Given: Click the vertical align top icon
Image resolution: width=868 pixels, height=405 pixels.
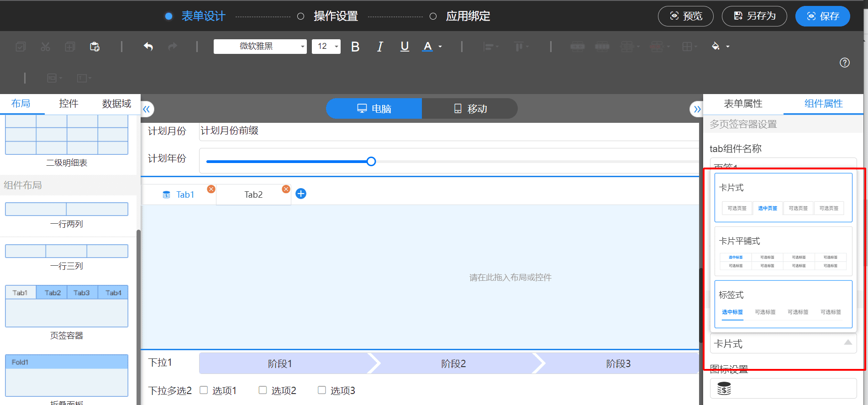Looking at the screenshot, I should [x=519, y=47].
